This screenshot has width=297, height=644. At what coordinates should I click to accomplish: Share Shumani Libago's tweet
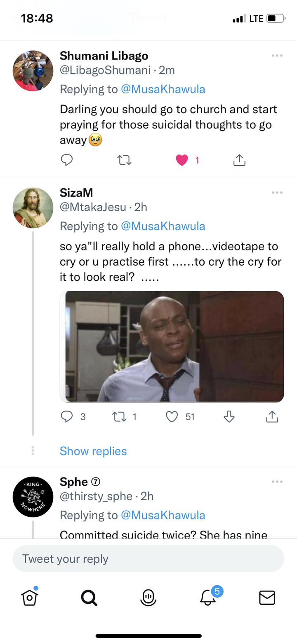pos(239,160)
